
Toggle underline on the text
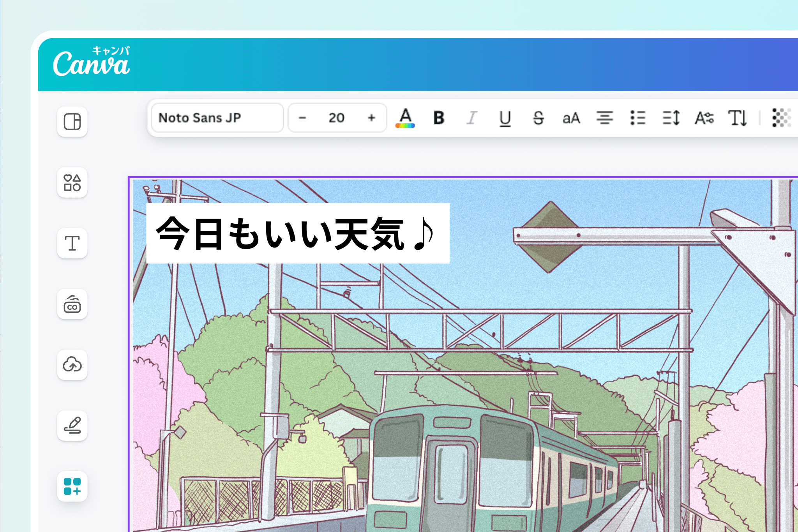click(x=505, y=118)
